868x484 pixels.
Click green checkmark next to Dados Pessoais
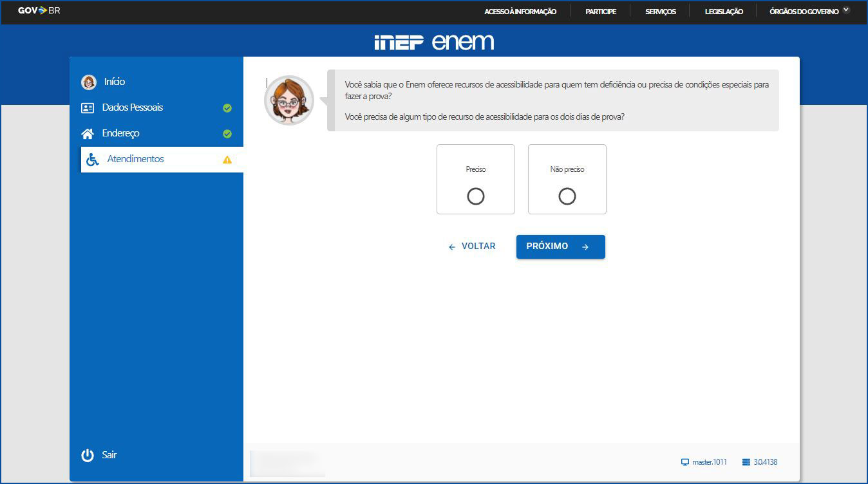(227, 108)
